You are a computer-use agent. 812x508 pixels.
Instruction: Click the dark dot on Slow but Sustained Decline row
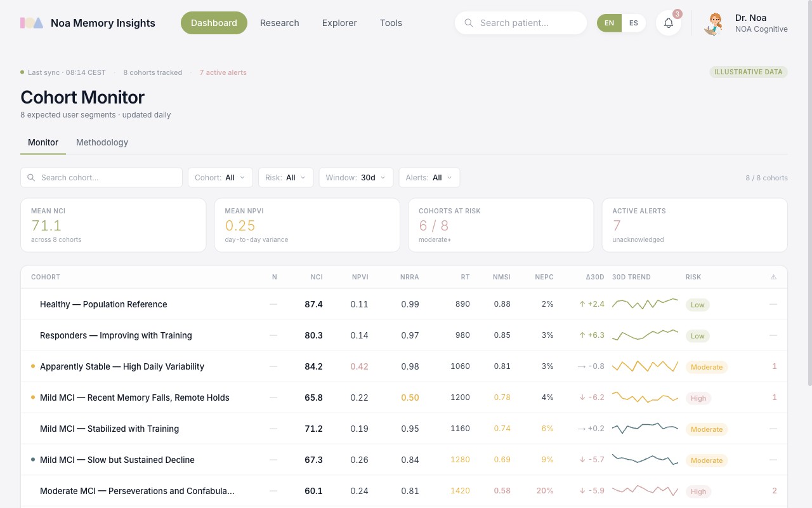point(33,460)
